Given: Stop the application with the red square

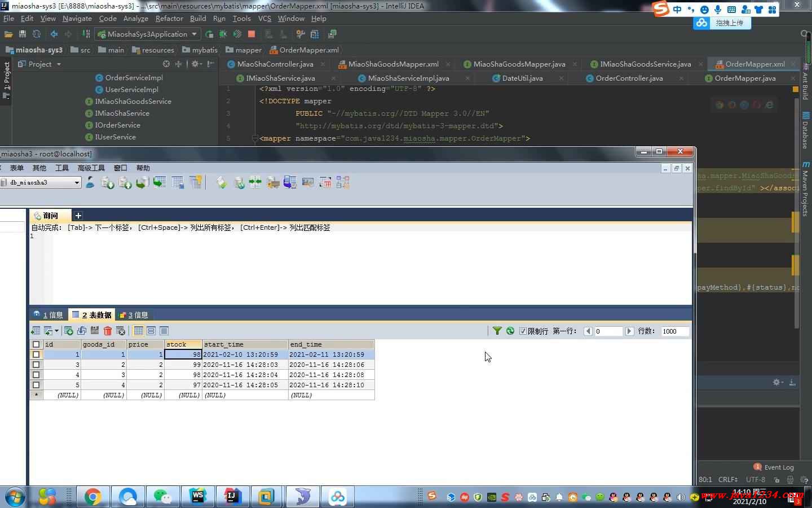Looking at the screenshot, I should 251,34.
